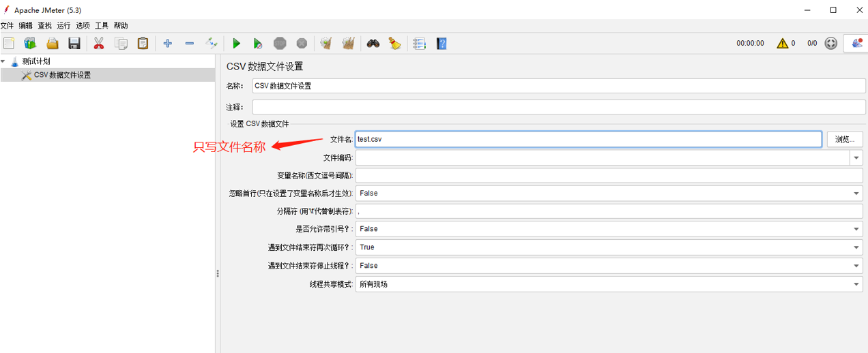Click the 00:00:00 elapsed time display
868x353 pixels.
[750, 43]
